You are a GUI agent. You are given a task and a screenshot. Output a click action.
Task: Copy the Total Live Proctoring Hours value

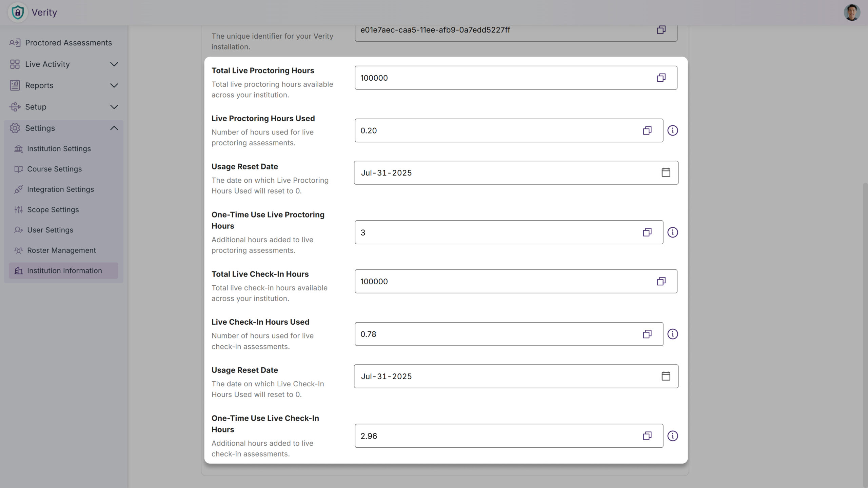click(x=661, y=78)
